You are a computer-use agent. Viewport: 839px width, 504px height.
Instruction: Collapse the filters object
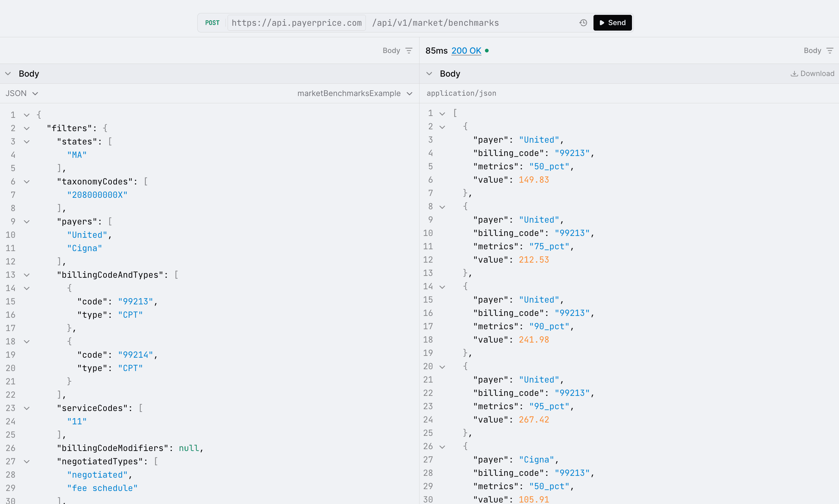coord(27,128)
